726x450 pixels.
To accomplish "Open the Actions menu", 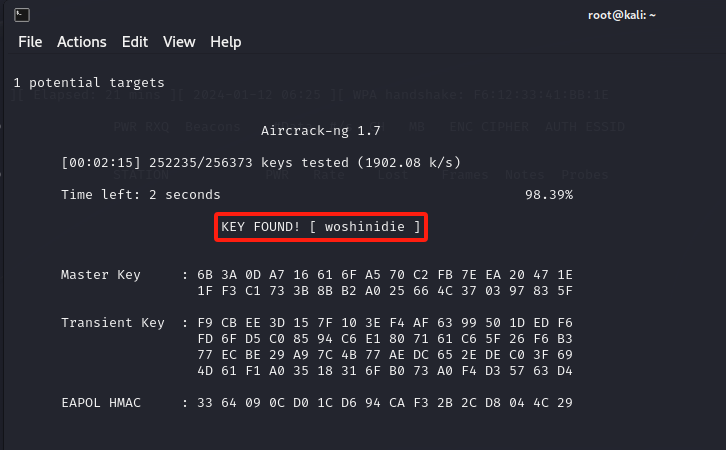I will (x=81, y=42).
